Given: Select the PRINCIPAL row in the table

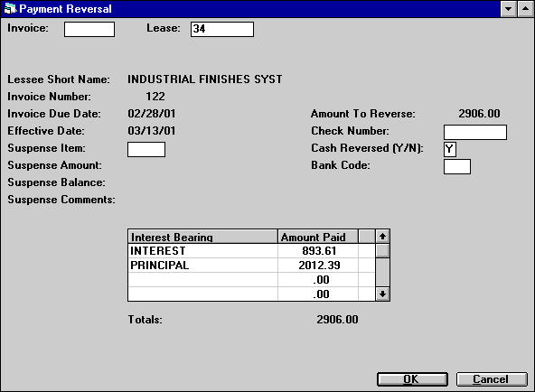Looking at the screenshot, I should pyautogui.click(x=251, y=266).
